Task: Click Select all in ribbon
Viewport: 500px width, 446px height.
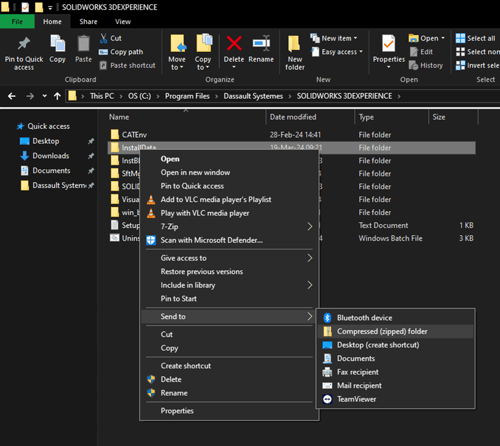Action: point(476,38)
